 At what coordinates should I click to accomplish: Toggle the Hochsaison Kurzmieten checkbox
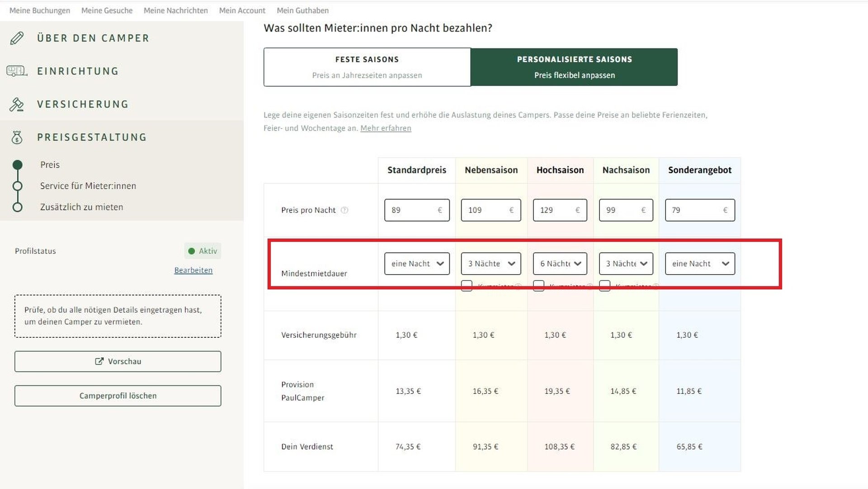[538, 286]
